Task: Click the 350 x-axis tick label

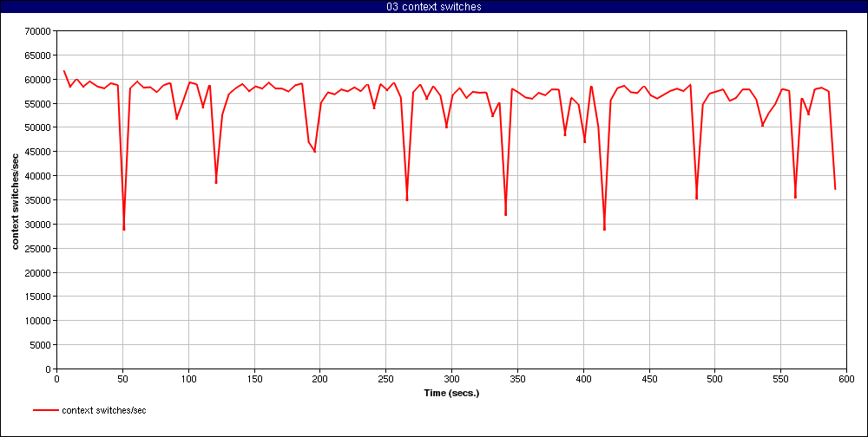Action: pyautogui.click(x=517, y=379)
